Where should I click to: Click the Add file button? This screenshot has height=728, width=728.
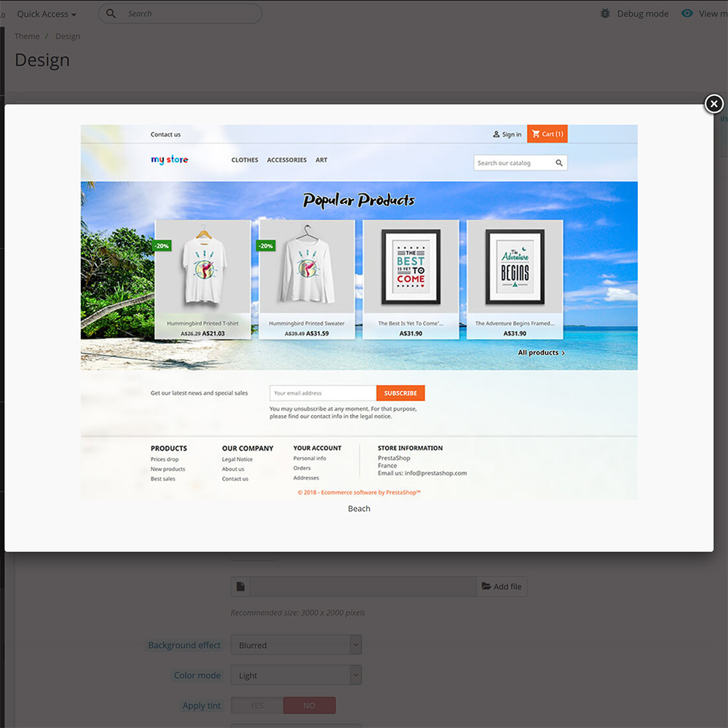tap(502, 586)
